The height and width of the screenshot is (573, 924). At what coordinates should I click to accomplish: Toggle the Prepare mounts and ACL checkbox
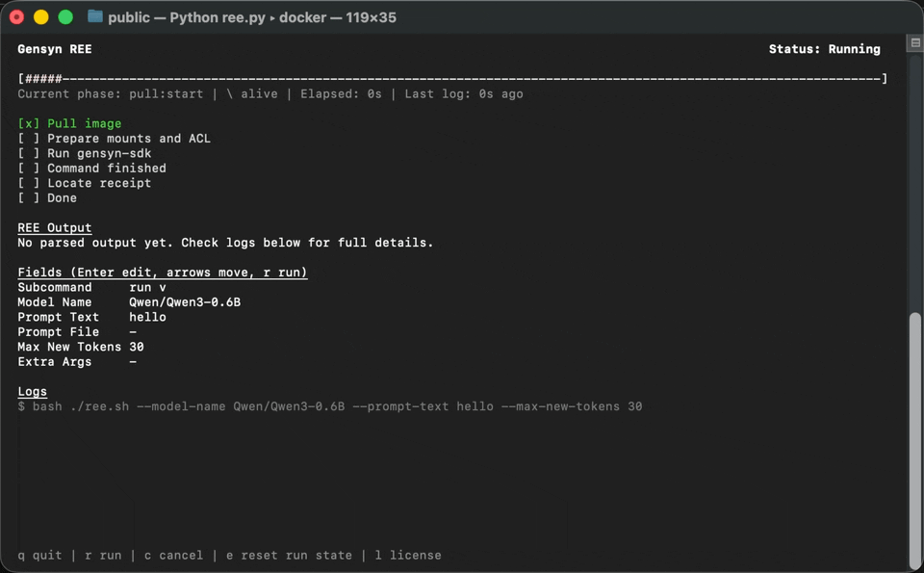click(x=29, y=139)
